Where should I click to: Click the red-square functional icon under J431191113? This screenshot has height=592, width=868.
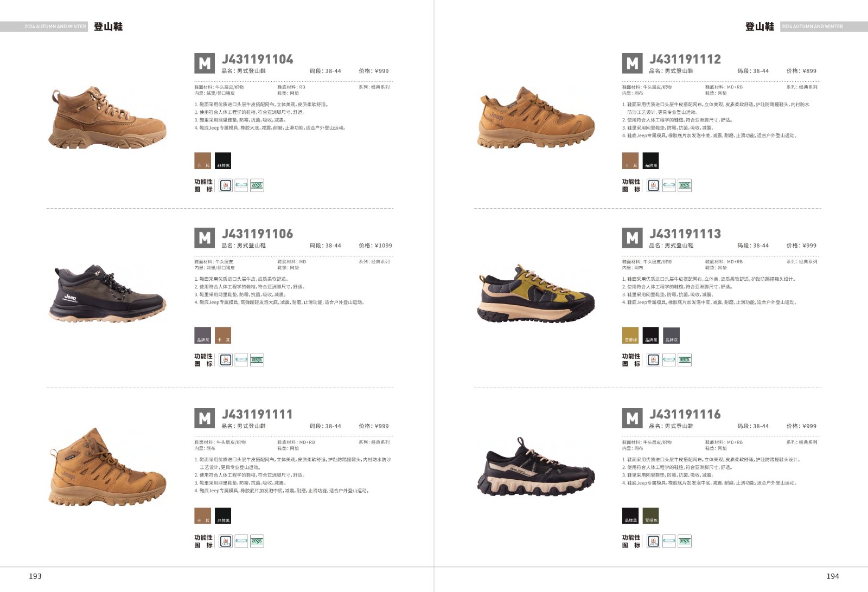tap(653, 360)
